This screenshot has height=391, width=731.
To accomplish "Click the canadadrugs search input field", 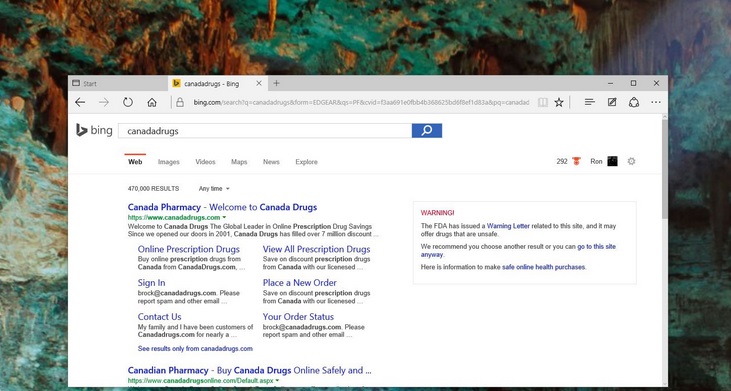I will (265, 131).
